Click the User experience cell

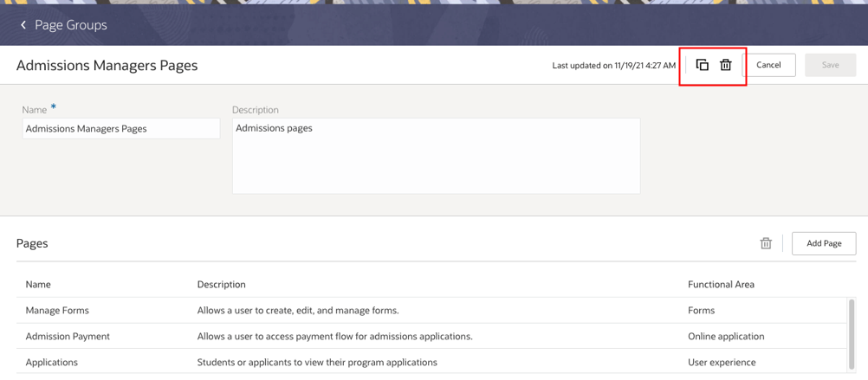click(x=722, y=362)
